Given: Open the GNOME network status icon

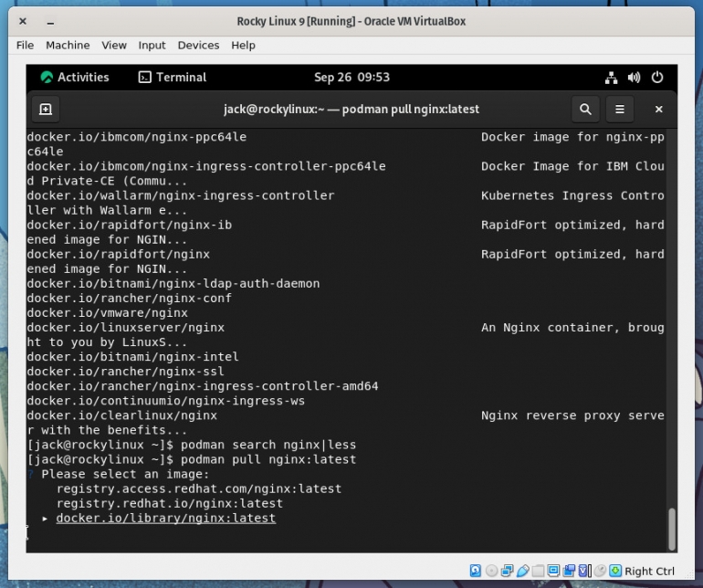Looking at the screenshot, I should pos(611,78).
